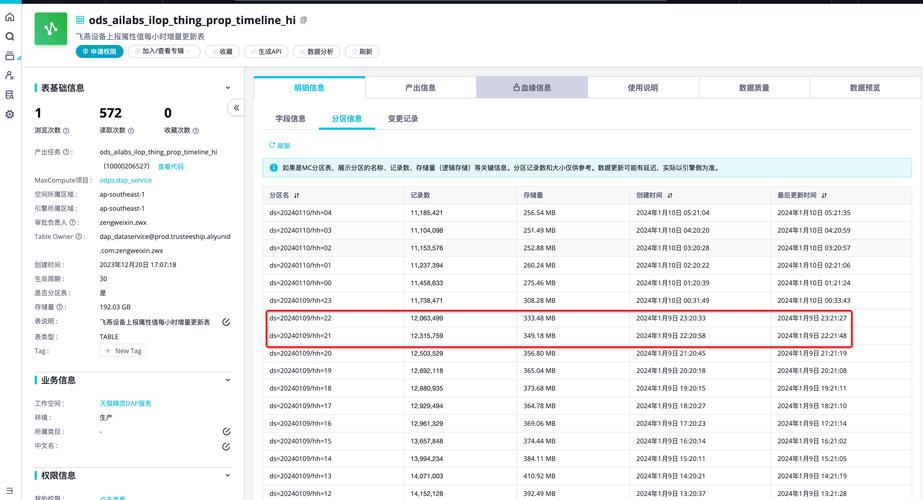
Task: Edit 中文名 via its edit icon
Action: tap(226, 447)
